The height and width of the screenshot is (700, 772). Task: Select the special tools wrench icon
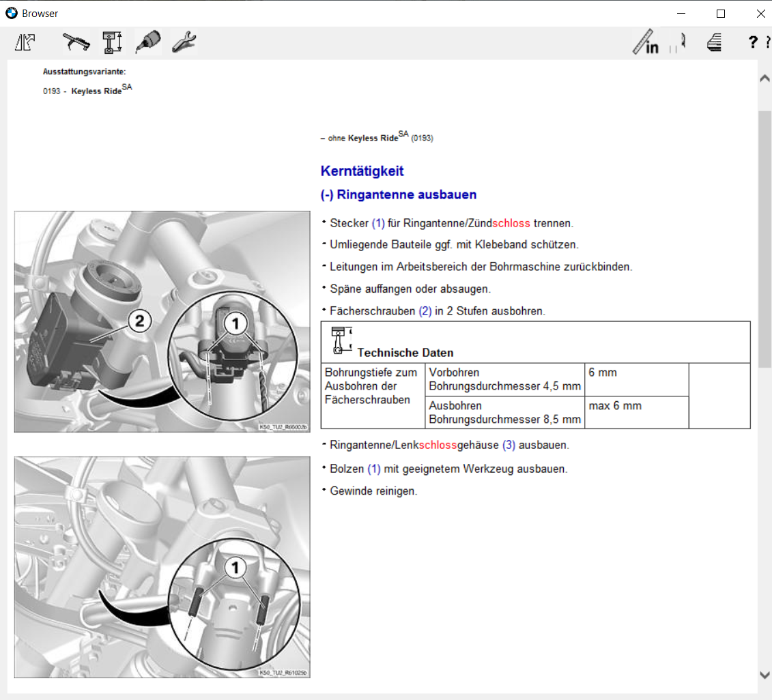183,42
